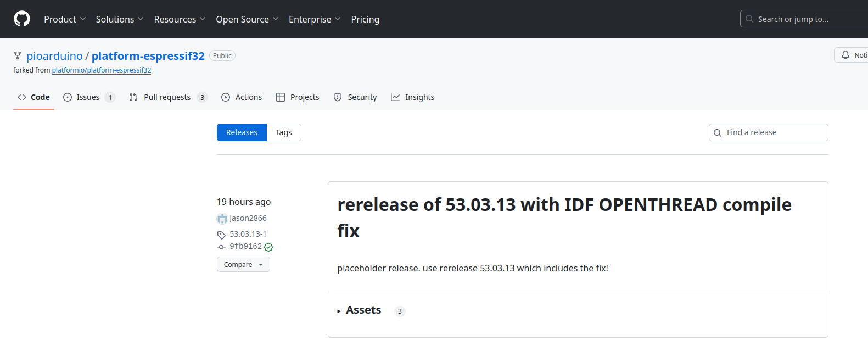
Task: Switch to the Insights tab
Action: coord(412,97)
